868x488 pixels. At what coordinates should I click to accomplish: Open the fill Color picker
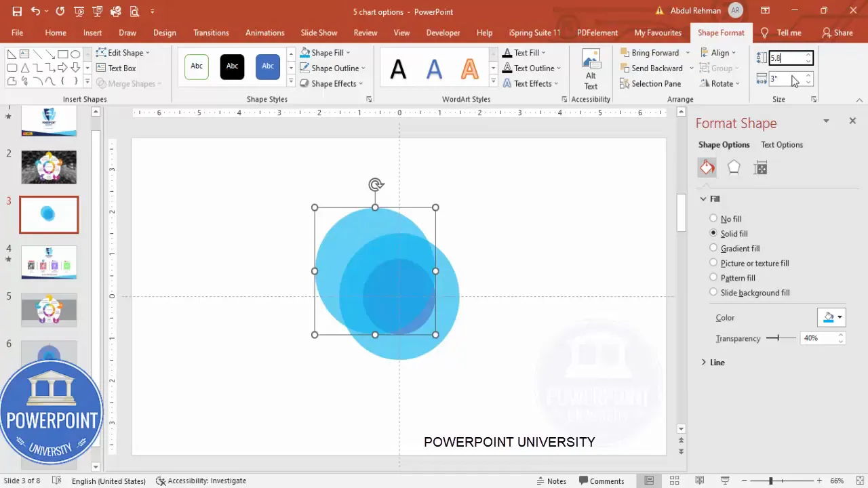[831, 317]
